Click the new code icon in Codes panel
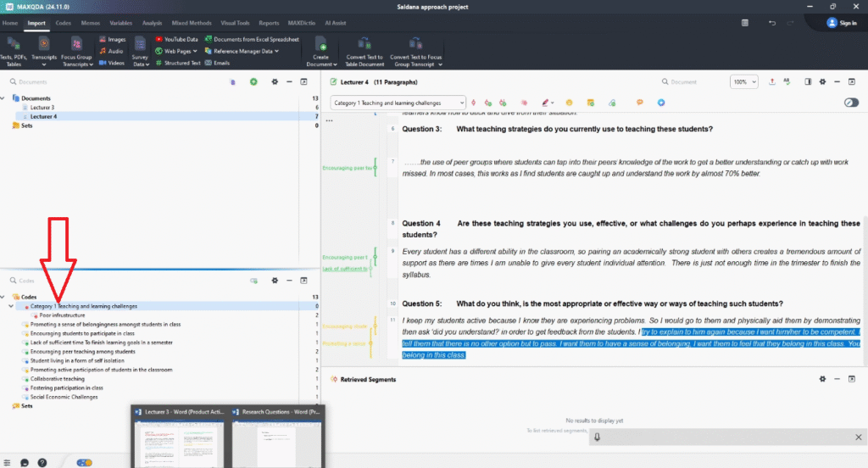The image size is (868, 468). point(253,280)
